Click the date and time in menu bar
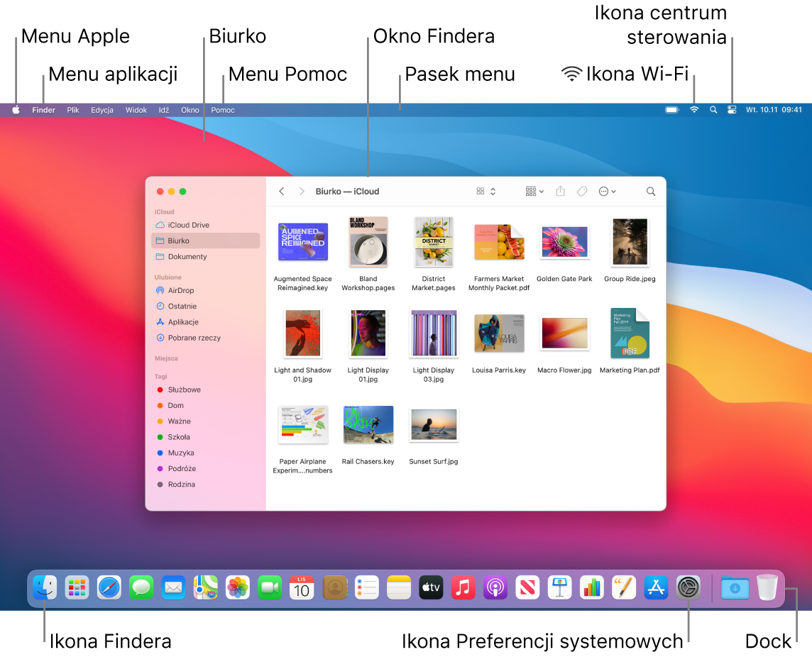Viewport: 812px width, 657px height. 774,110
